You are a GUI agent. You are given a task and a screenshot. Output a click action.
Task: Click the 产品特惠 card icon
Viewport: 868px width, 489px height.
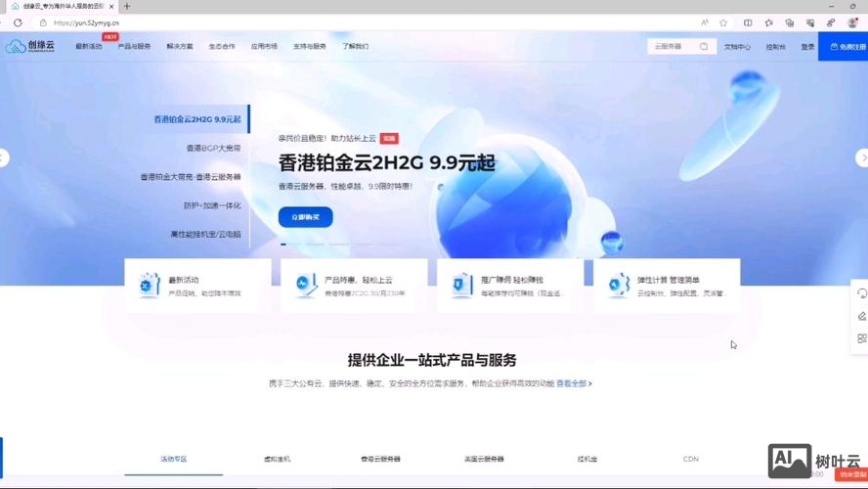305,286
